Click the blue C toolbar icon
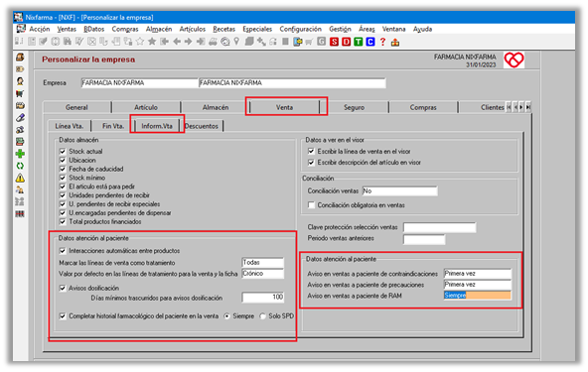This screenshot has height=372, width=588. 370,42
